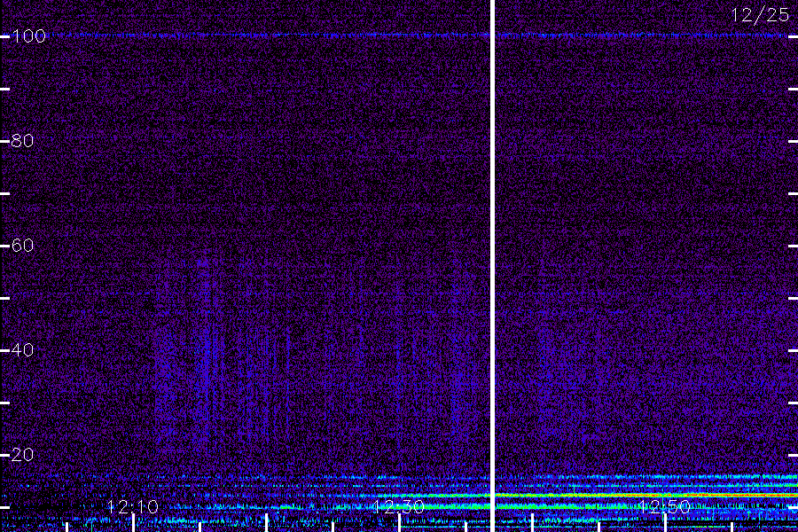This screenshot has width=798, height=532.
Task: Click the 60 frequency axis label
Action: point(22,246)
